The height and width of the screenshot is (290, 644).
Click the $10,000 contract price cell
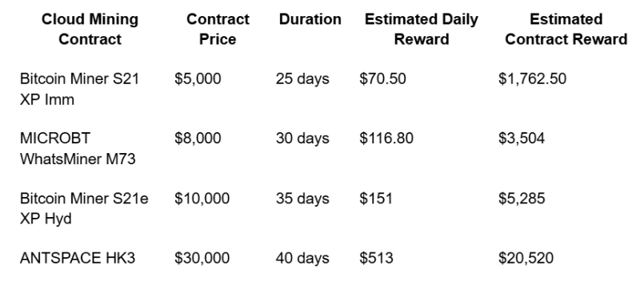pyautogui.click(x=202, y=198)
